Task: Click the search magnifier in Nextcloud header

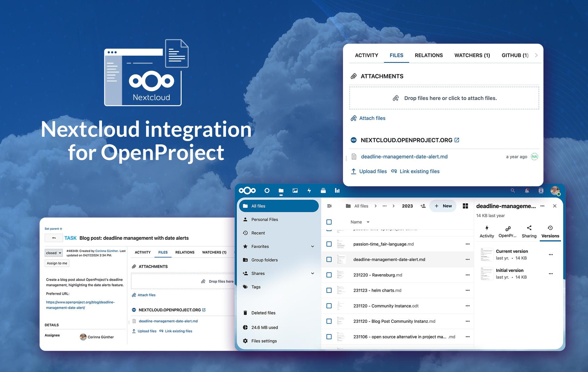Action: (513, 191)
